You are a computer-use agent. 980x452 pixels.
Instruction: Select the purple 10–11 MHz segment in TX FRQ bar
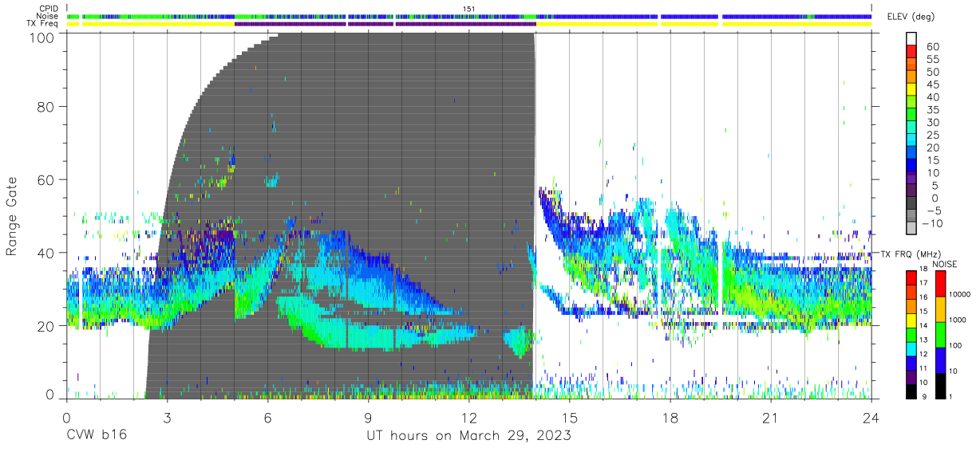pos(911,377)
